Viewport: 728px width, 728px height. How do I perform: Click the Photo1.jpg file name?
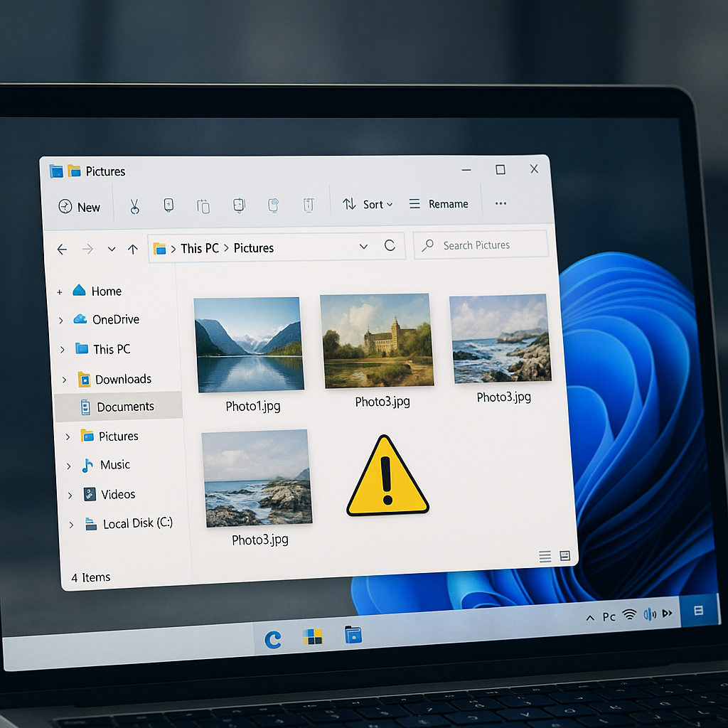(x=253, y=406)
